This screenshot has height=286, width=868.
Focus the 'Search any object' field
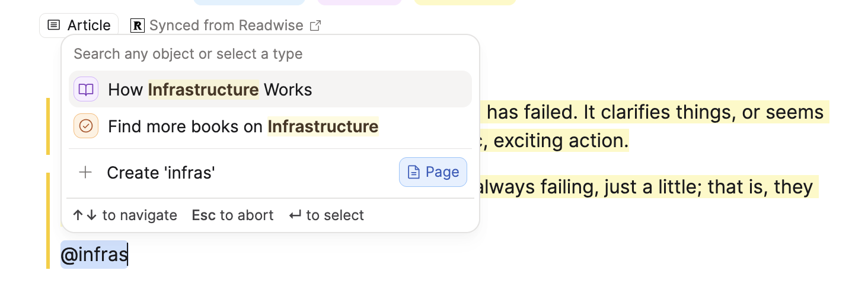(x=188, y=54)
